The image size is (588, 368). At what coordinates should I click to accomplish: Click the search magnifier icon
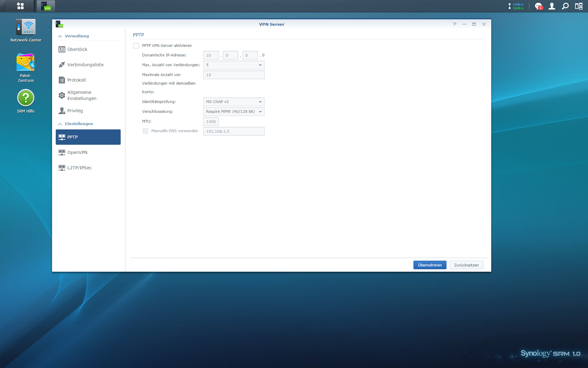(x=565, y=6)
